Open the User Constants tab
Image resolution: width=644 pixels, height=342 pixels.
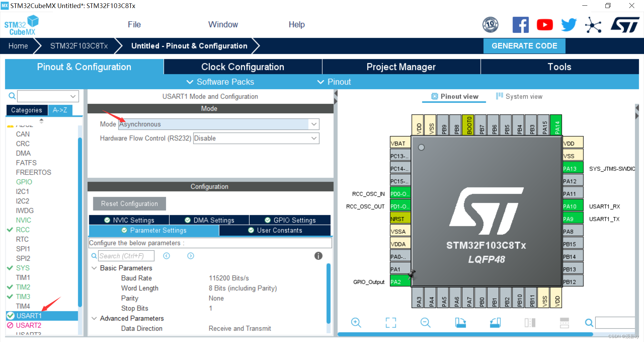275,230
